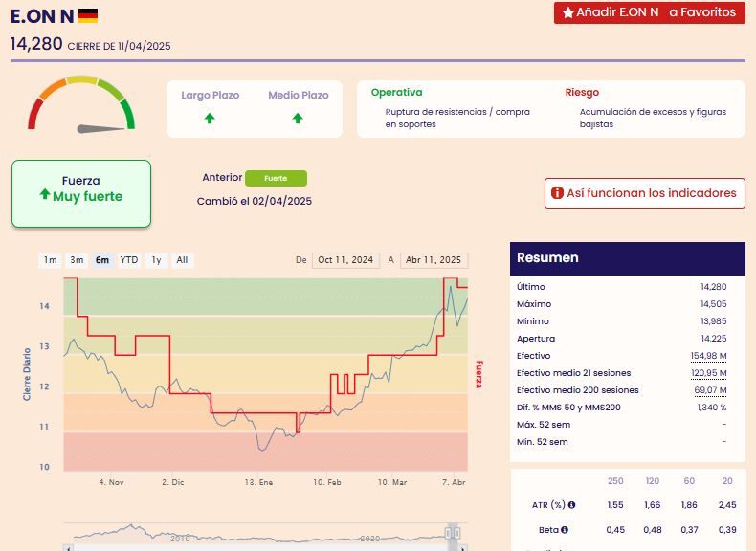The width and height of the screenshot is (756, 551).
Task: Click the '13. Ene' chart axis label
Action: (258, 482)
